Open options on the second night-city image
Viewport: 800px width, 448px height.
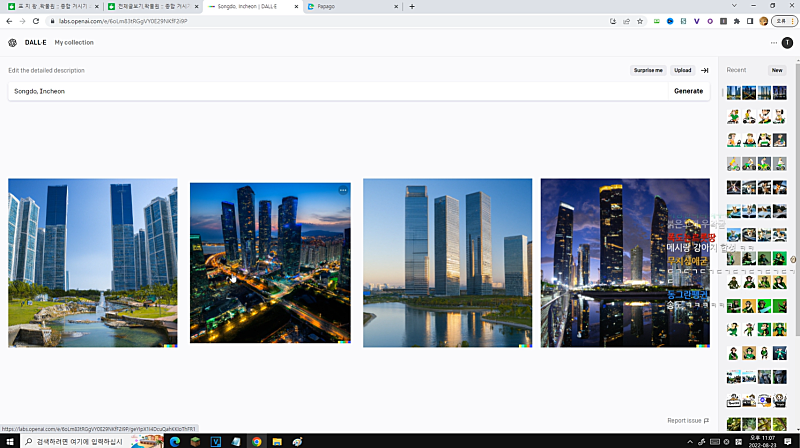coord(343,190)
